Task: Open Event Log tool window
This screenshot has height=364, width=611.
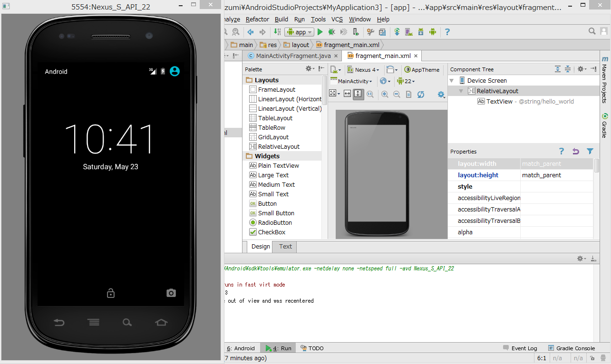Action: [520, 348]
